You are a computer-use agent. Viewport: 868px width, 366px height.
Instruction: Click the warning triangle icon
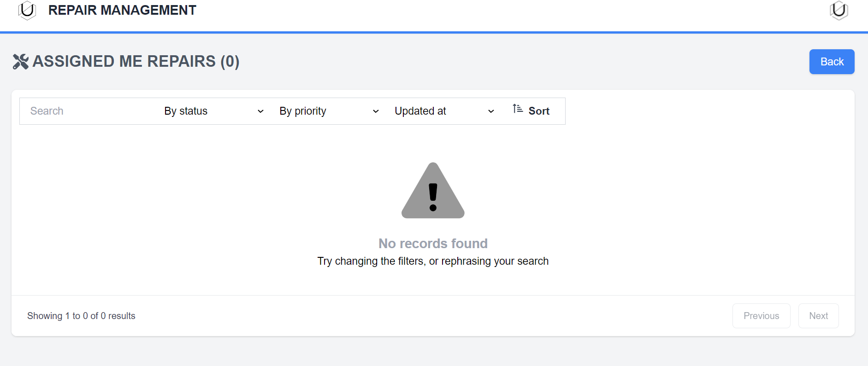(433, 191)
